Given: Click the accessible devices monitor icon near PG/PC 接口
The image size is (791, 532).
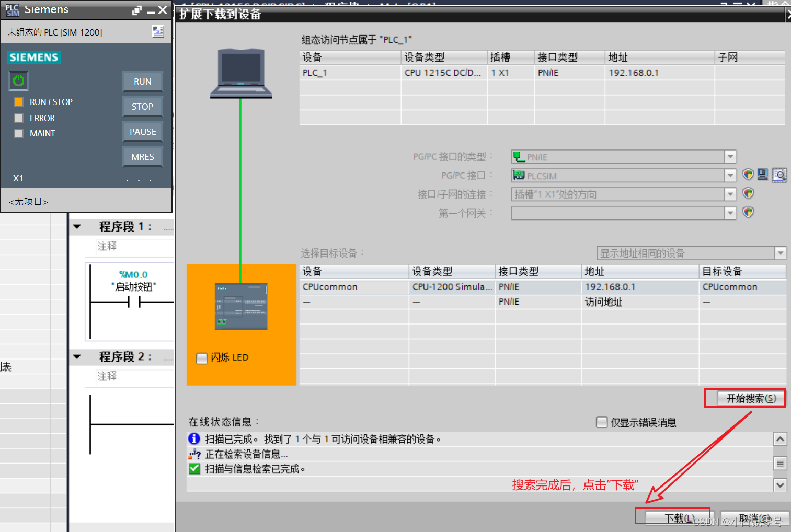Looking at the screenshot, I should (762, 175).
